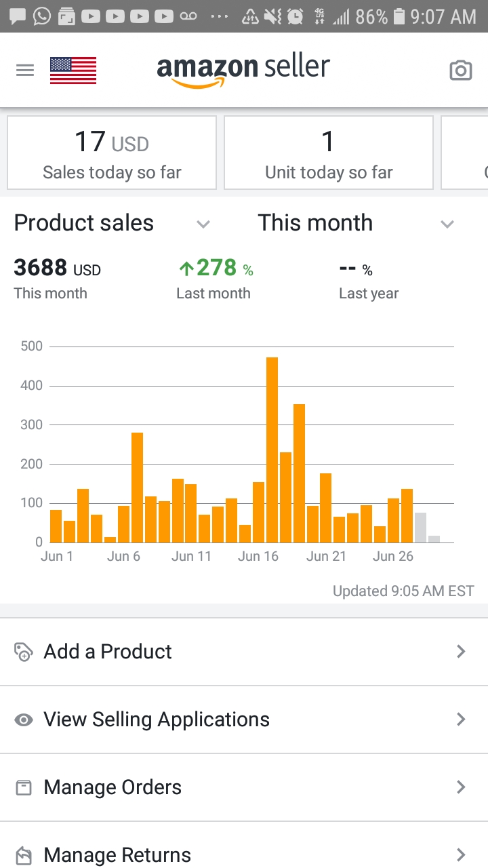Image resolution: width=488 pixels, height=868 pixels.
Task: Expand the Product sales dropdown
Action: (203, 224)
